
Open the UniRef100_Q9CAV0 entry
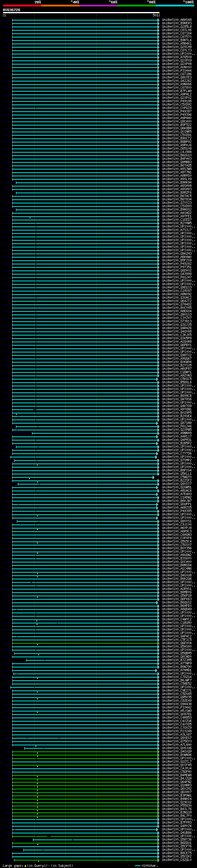point(177,122)
